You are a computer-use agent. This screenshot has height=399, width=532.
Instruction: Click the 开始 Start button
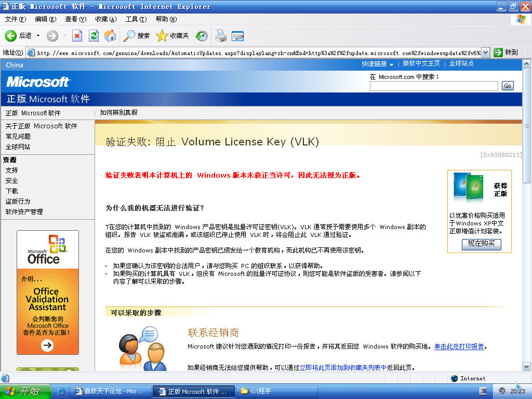click(25, 391)
